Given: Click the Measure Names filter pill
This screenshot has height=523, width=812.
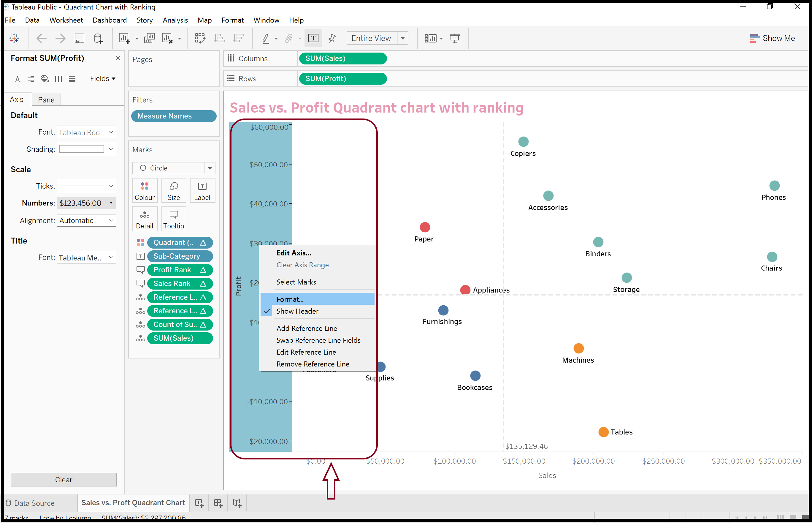Looking at the screenshot, I should pos(174,116).
